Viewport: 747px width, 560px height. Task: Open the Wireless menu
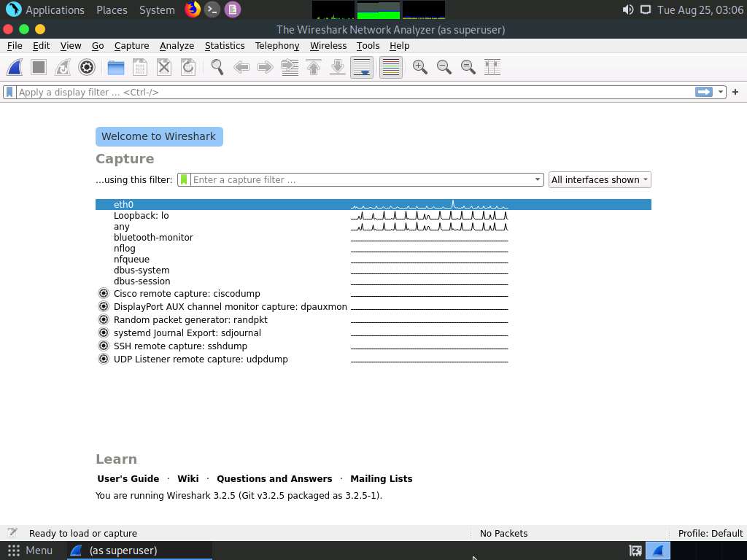328,46
